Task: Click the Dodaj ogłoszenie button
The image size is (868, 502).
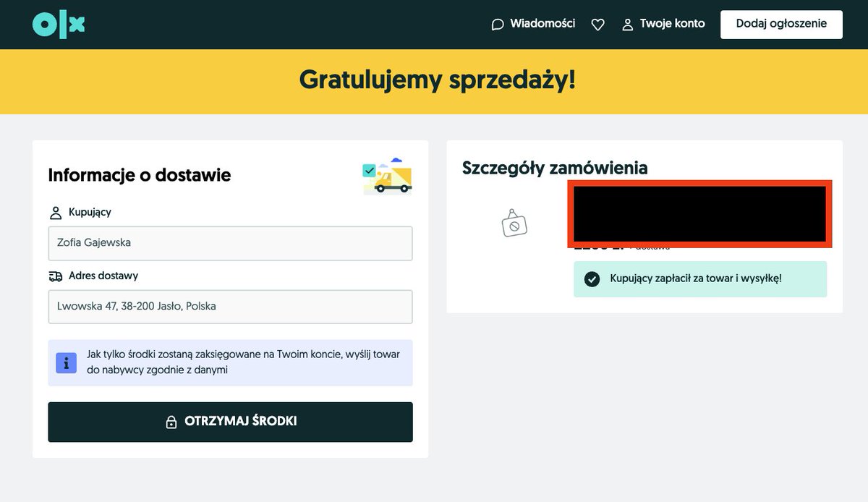Action: 781,24
